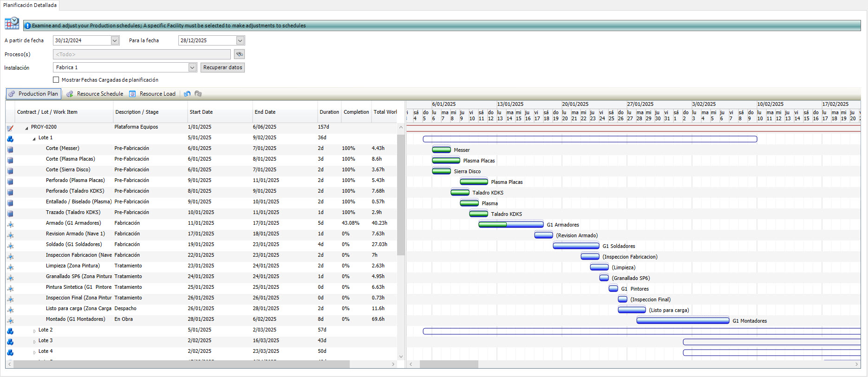Click the blue info icon in the banner
Viewport: 868px width, 377px height.
click(x=27, y=26)
